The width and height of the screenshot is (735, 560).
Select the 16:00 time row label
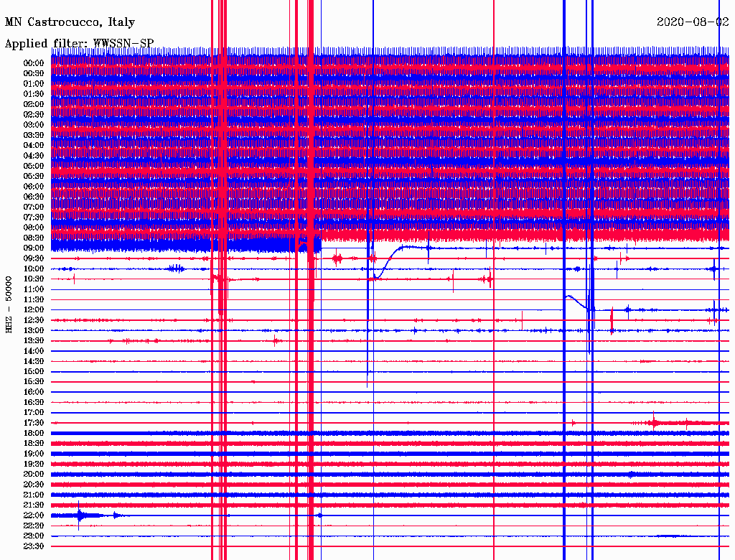pyautogui.click(x=34, y=392)
